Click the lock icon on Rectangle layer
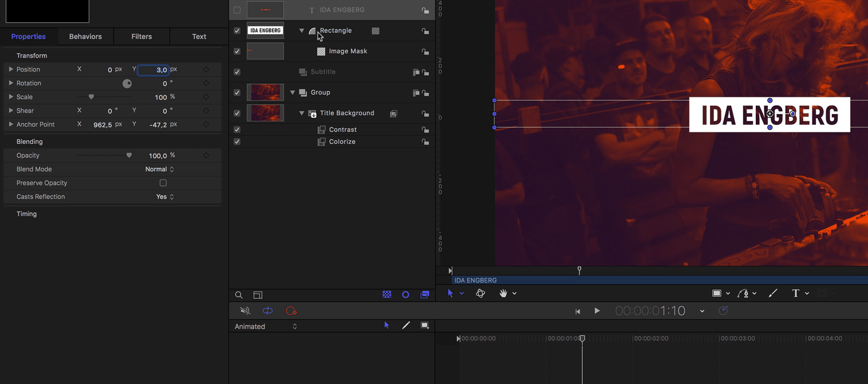Screen dimensions: 868x384 425,31
